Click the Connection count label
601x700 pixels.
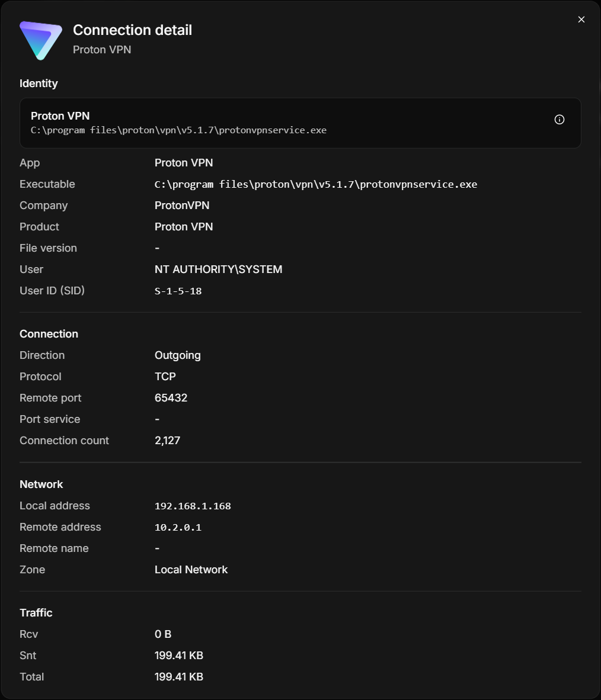tap(64, 441)
